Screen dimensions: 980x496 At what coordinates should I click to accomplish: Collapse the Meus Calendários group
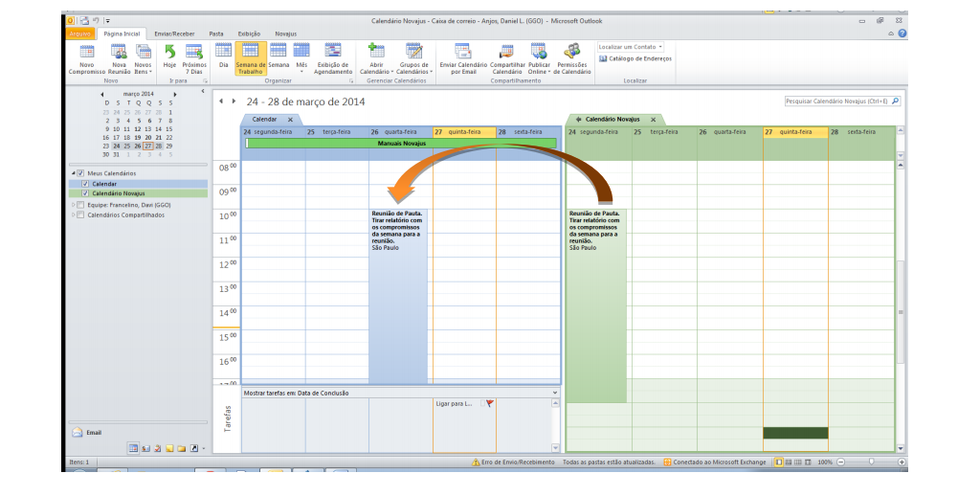[73, 173]
